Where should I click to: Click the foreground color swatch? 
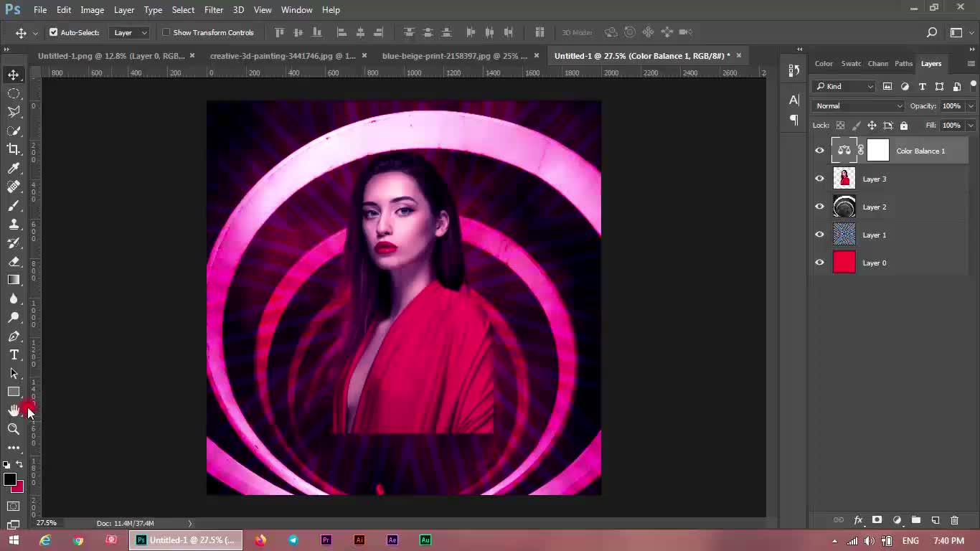point(9,479)
